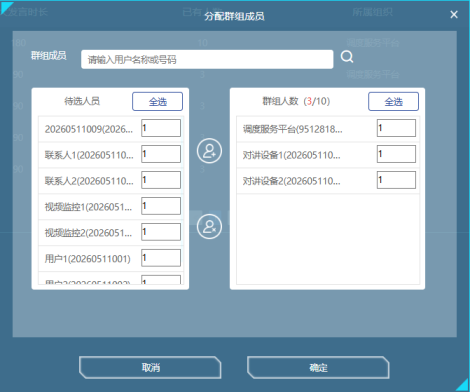Edit priority field for 联系人1 row

click(161, 154)
